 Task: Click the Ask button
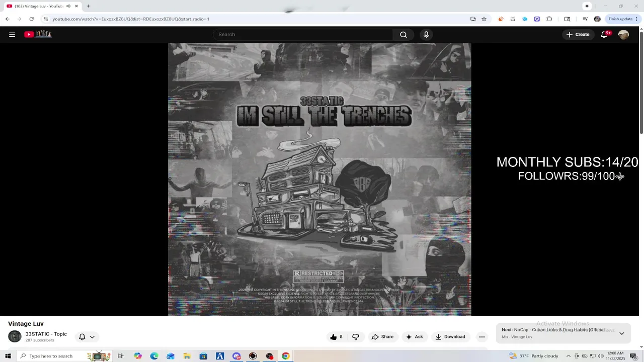pos(414,337)
